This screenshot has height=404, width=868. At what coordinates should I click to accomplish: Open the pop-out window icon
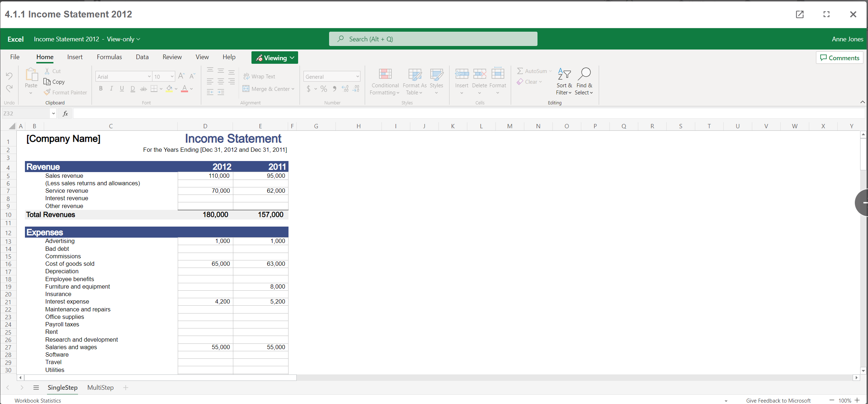coord(800,14)
